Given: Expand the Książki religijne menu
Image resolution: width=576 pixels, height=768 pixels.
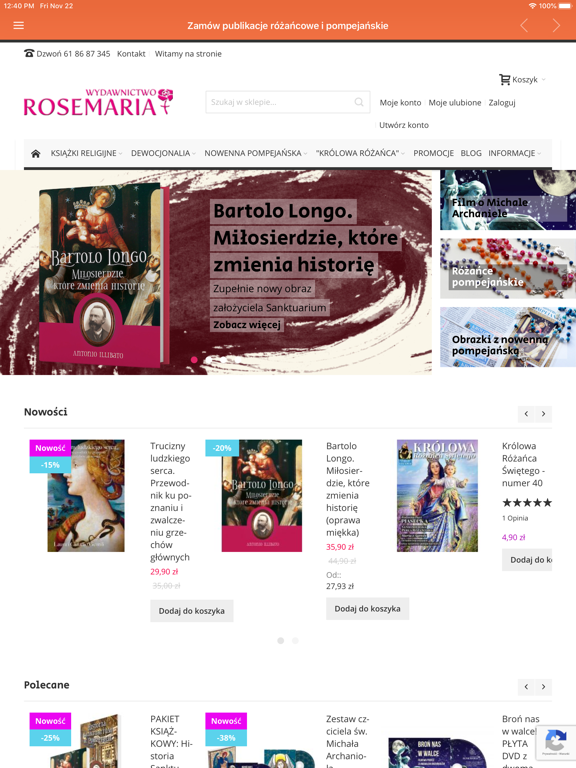Looking at the screenshot, I should pos(86,153).
